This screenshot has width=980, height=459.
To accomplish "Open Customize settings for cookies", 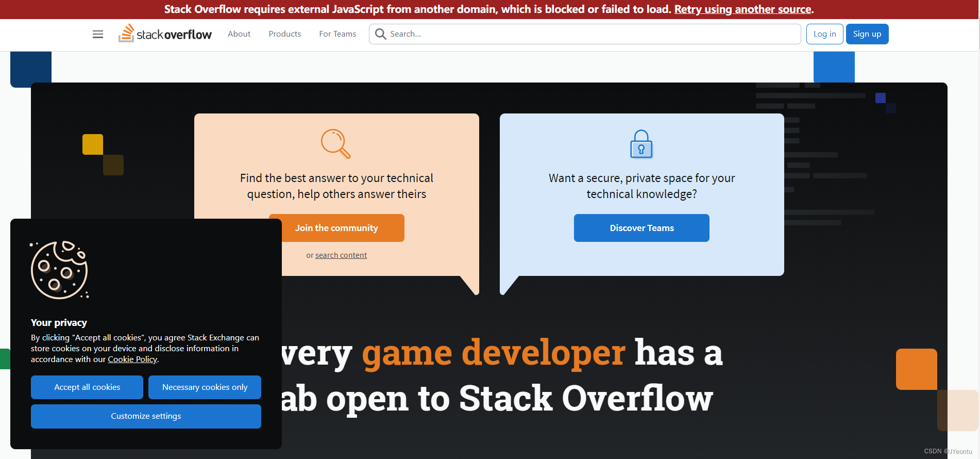I will click(146, 416).
